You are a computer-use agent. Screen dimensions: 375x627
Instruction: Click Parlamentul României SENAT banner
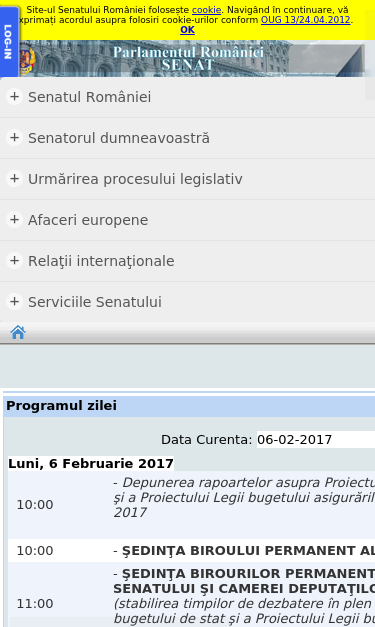pyautogui.click(x=188, y=58)
